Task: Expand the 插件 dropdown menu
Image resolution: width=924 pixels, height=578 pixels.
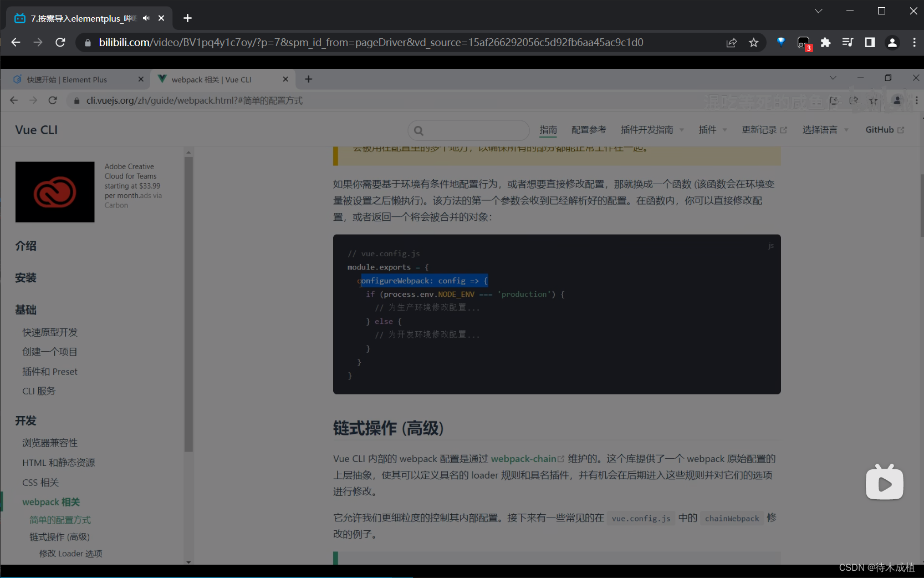Action: (x=713, y=130)
